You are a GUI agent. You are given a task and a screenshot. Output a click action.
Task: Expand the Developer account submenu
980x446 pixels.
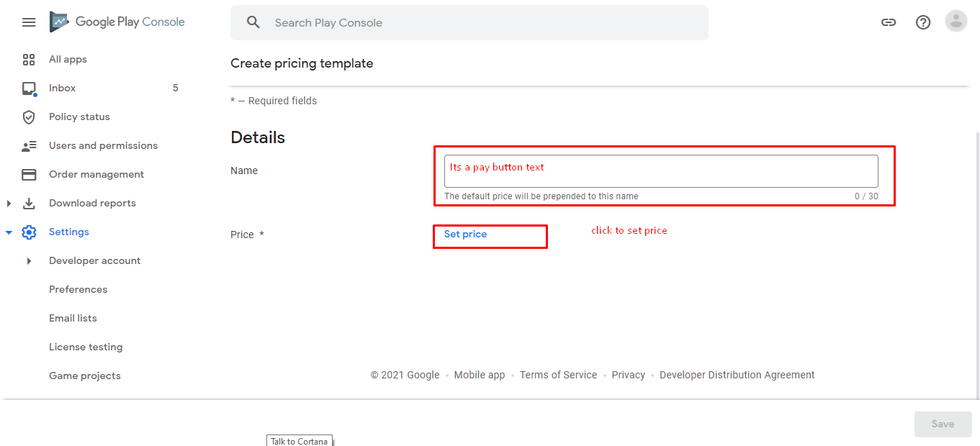click(30, 261)
